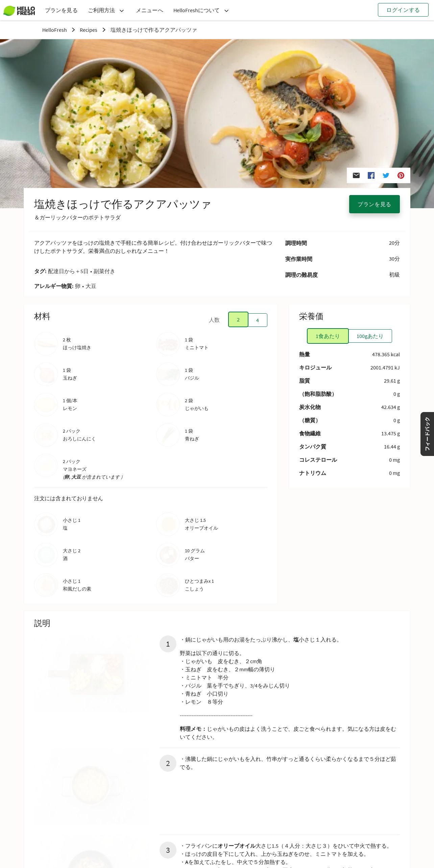Click the 熱量 478.365 kcal value
434x868 pixels.
click(x=386, y=355)
